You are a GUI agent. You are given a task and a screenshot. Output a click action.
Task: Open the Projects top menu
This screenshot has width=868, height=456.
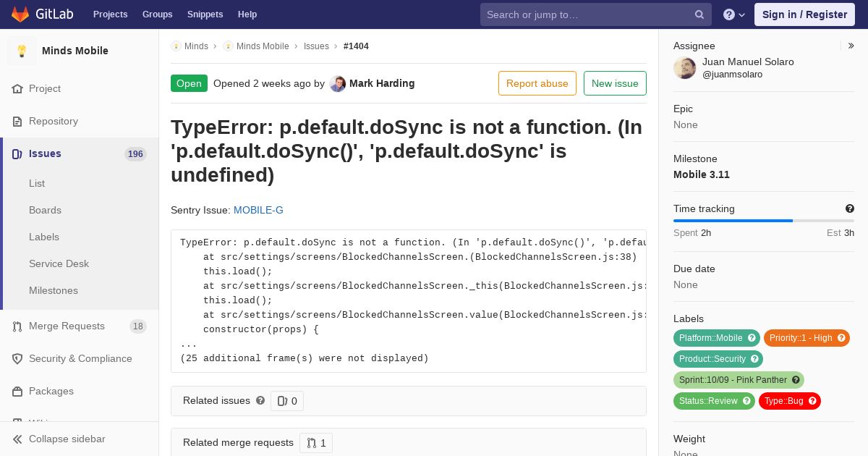click(x=110, y=14)
